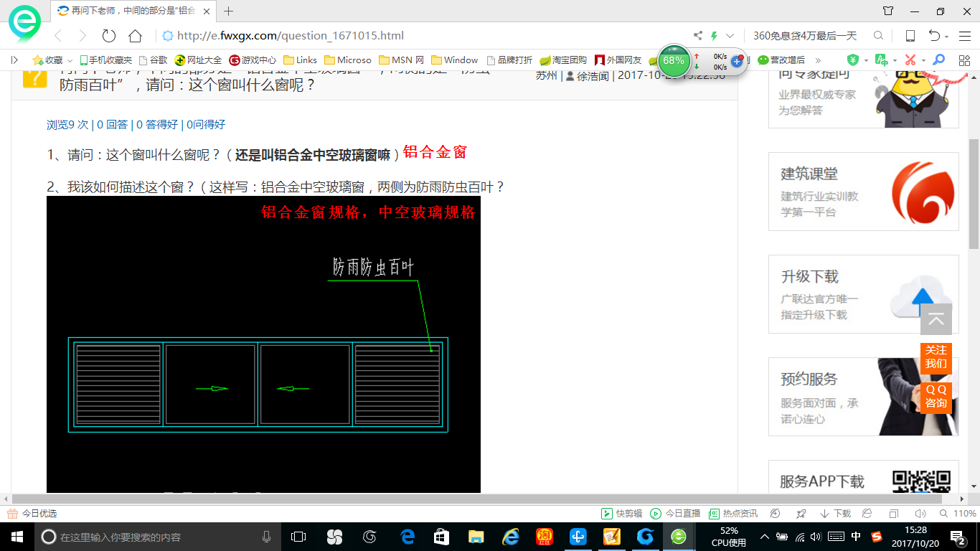Click the scissors screenshot extension icon
Viewport: 980px width, 551px height.
click(910, 60)
